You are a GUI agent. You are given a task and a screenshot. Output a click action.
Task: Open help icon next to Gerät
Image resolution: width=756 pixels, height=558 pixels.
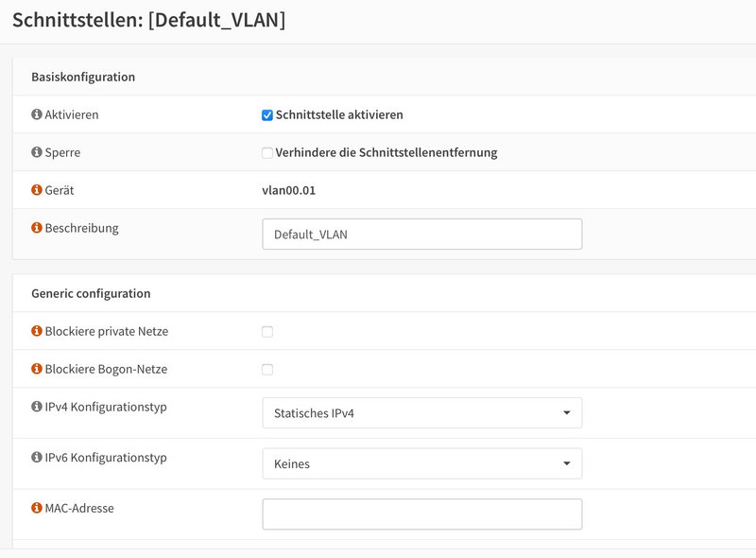pyautogui.click(x=37, y=190)
